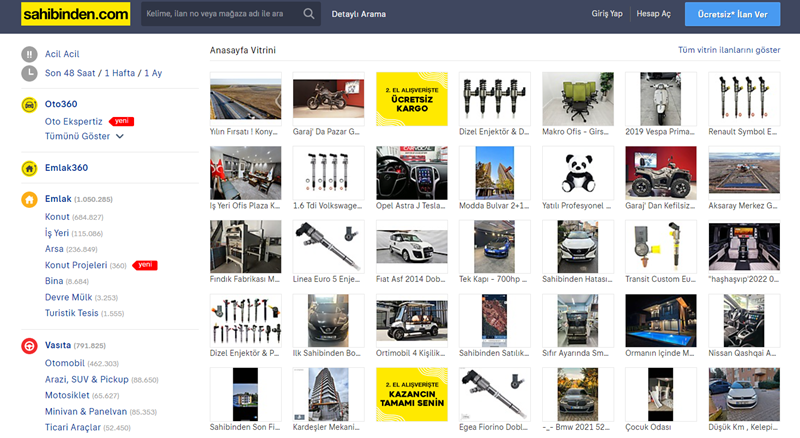Open Emlak360 section link
Image resolution: width=800 pixels, height=438 pixels.
pos(66,168)
